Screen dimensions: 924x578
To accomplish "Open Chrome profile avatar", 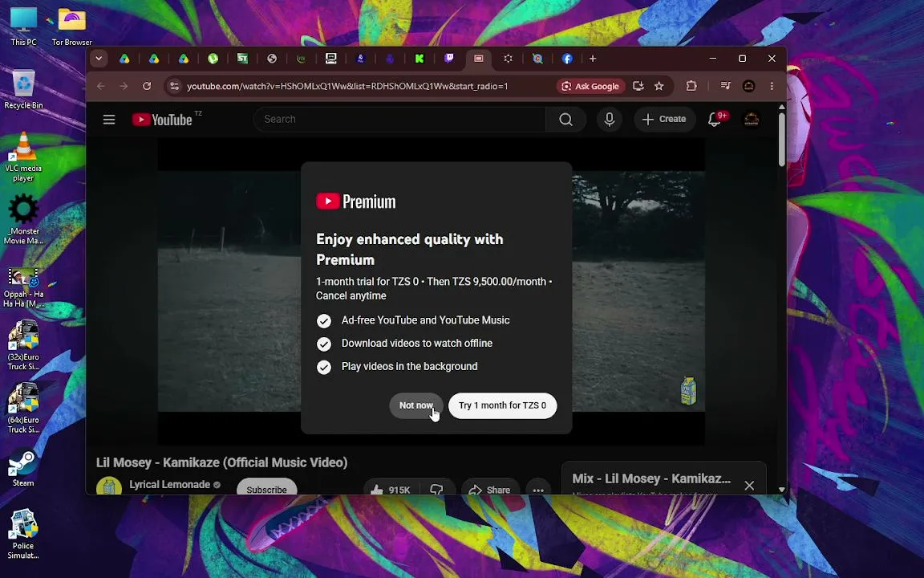I will 748,86.
